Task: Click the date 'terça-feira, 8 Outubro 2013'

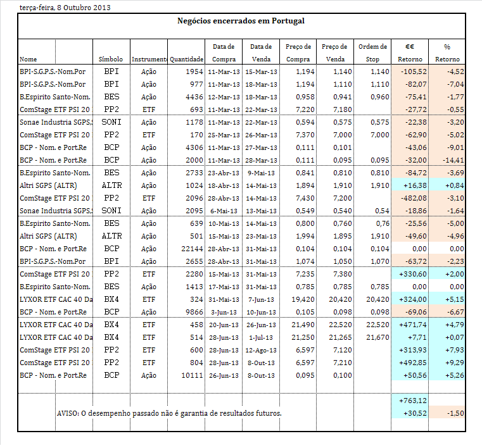Action: (x=65, y=8)
